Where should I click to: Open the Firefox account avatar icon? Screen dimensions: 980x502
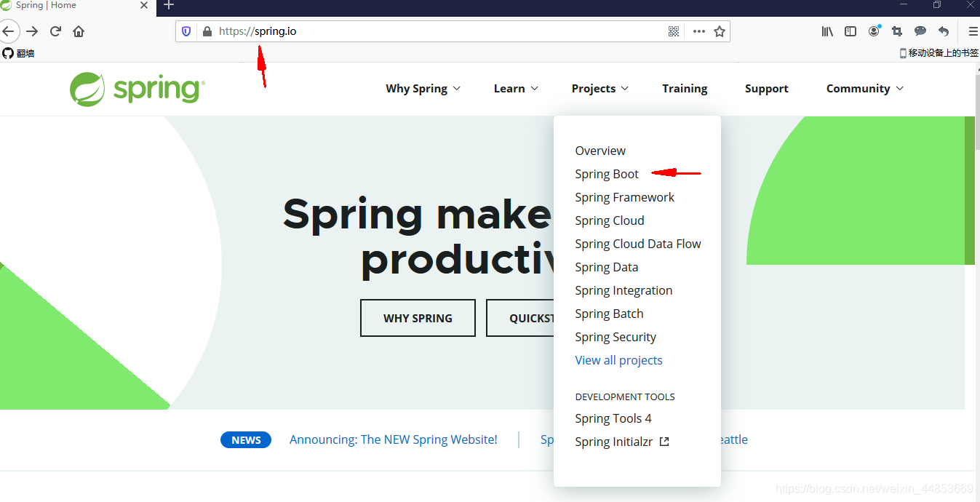874,31
